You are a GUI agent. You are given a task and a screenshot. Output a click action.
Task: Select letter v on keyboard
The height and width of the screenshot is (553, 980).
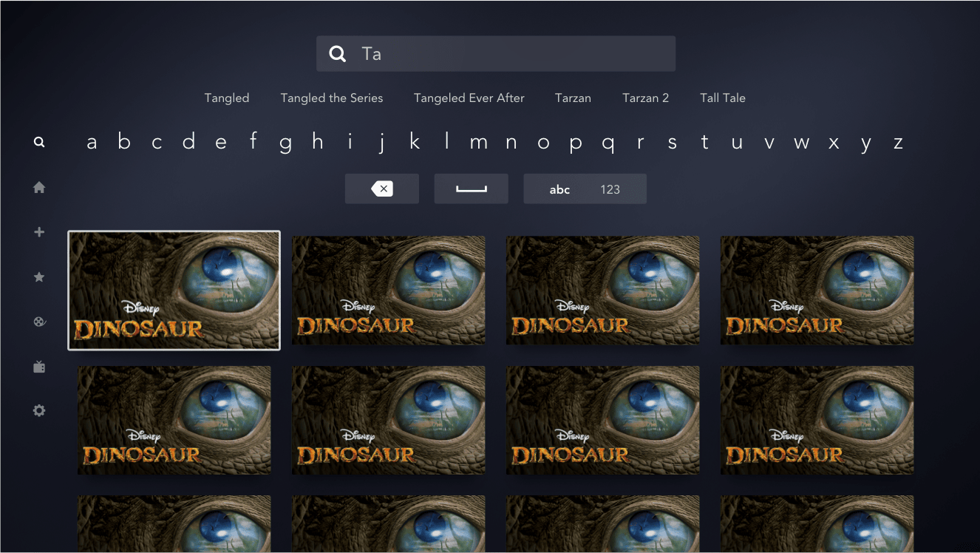point(769,143)
